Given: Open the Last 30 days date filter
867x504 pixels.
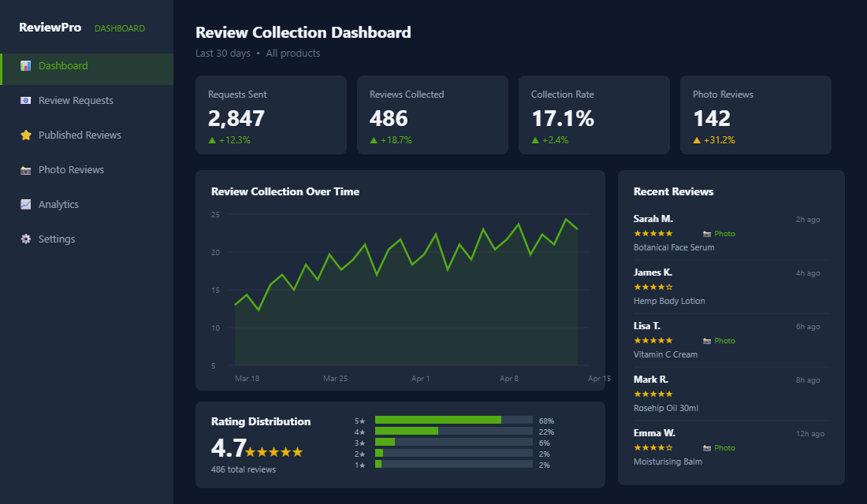Looking at the screenshot, I should click(x=223, y=53).
